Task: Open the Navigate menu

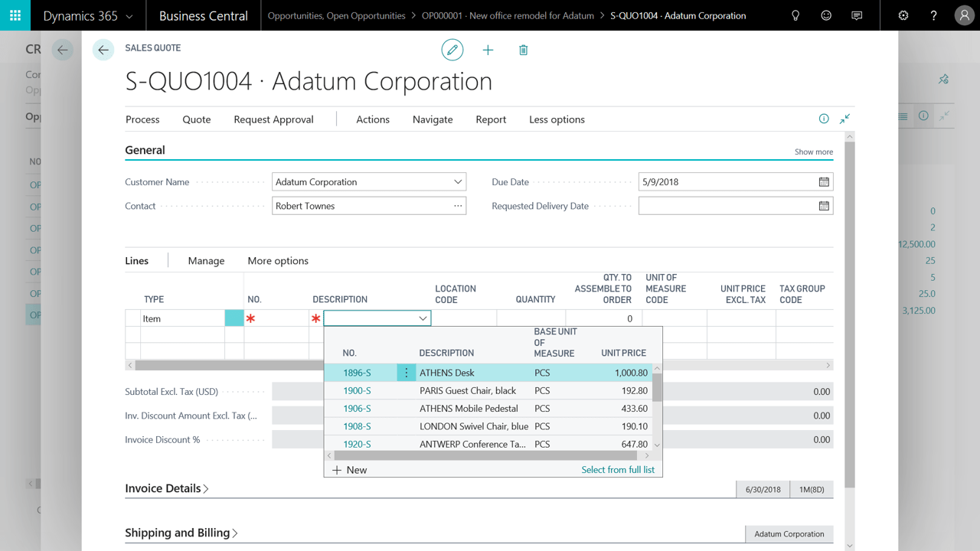Action: tap(433, 119)
